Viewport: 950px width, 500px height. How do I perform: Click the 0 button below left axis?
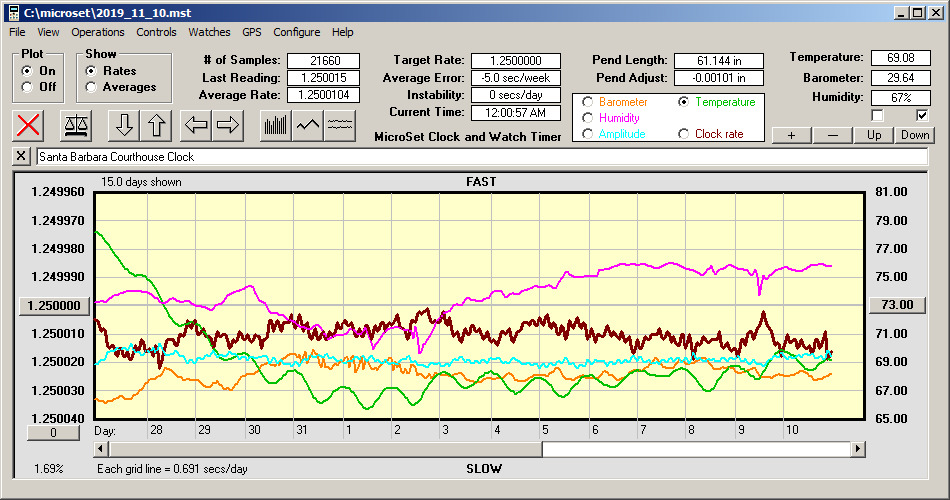point(53,433)
